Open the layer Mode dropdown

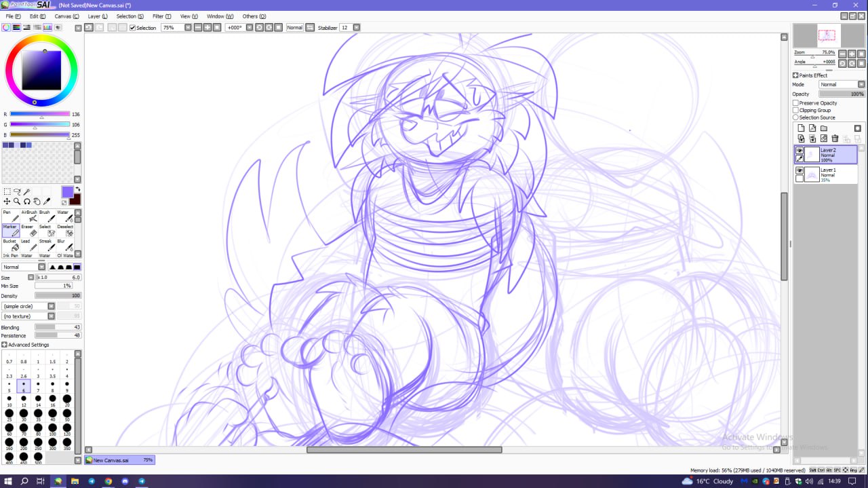pos(842,85)
